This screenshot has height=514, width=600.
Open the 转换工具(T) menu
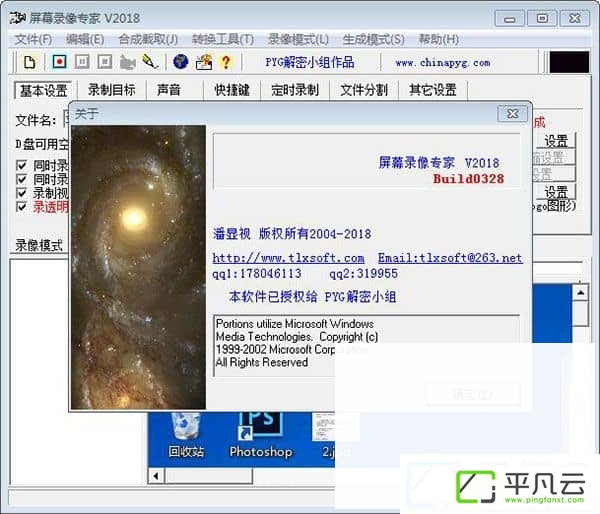pos(223,39)
